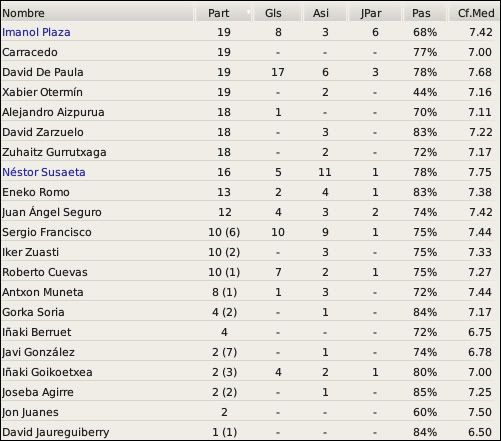Select the Jon Juanes row
The image size is (501, 441).
click(x=250, y=412)
